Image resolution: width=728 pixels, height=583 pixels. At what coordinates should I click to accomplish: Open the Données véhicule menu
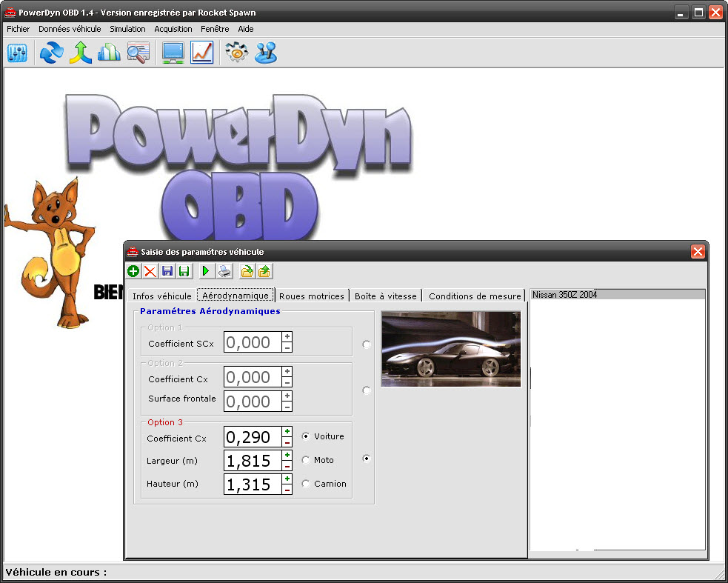click(70, 29)
